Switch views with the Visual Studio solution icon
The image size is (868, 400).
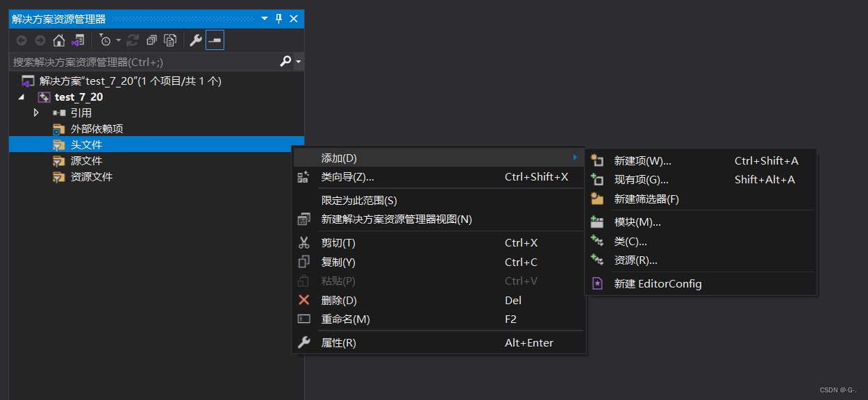coord(78,40)
